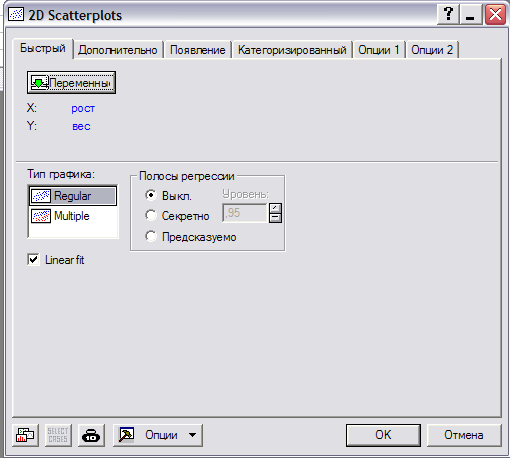This screenshot has width=510, height=458.
Task: Open the Опции dropdown button
Action: [158, 435]
